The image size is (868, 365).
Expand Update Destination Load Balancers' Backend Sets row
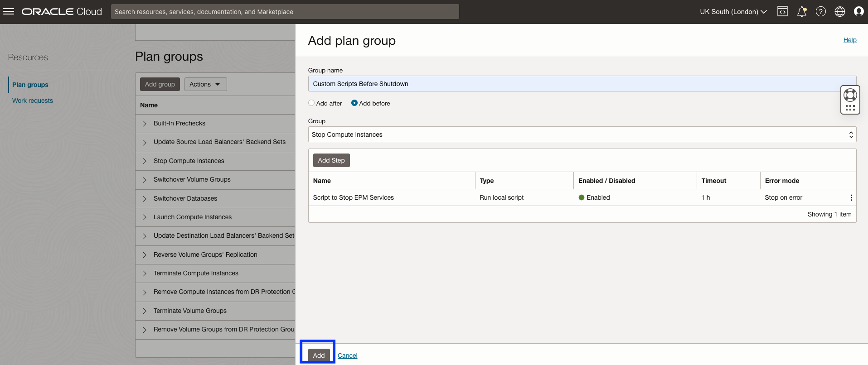[x=145, y=236]
